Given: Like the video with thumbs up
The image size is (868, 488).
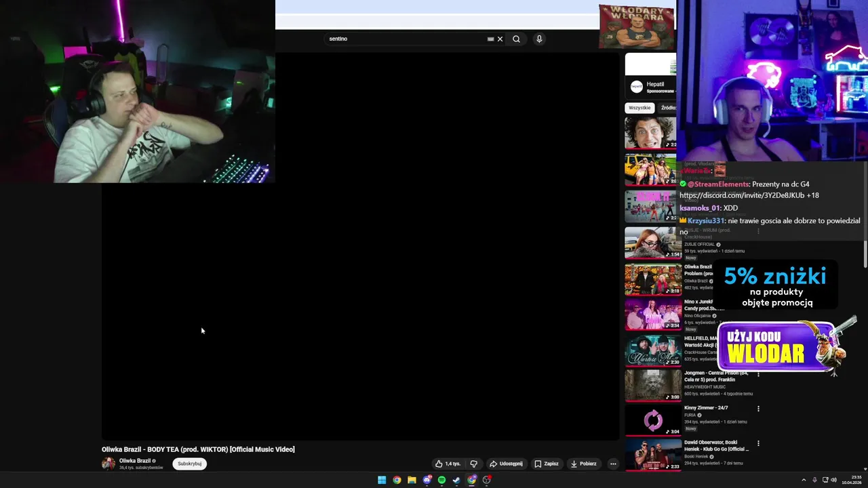Looking at the screenshot, I should [448, 464].
